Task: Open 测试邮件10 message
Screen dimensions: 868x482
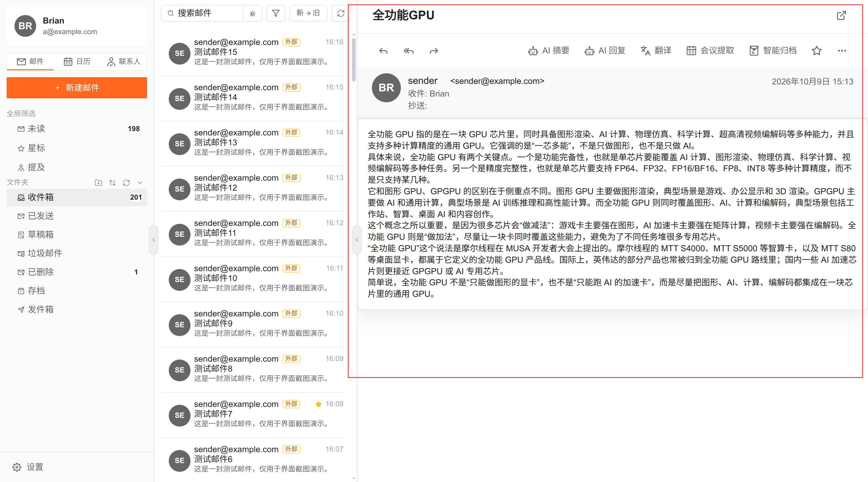Action: [x=253, y=279]
